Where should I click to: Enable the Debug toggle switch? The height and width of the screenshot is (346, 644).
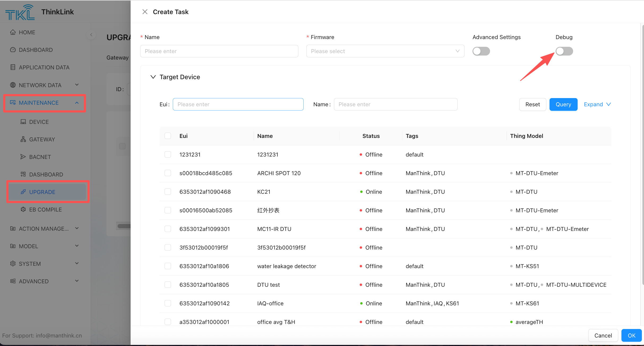564,51
